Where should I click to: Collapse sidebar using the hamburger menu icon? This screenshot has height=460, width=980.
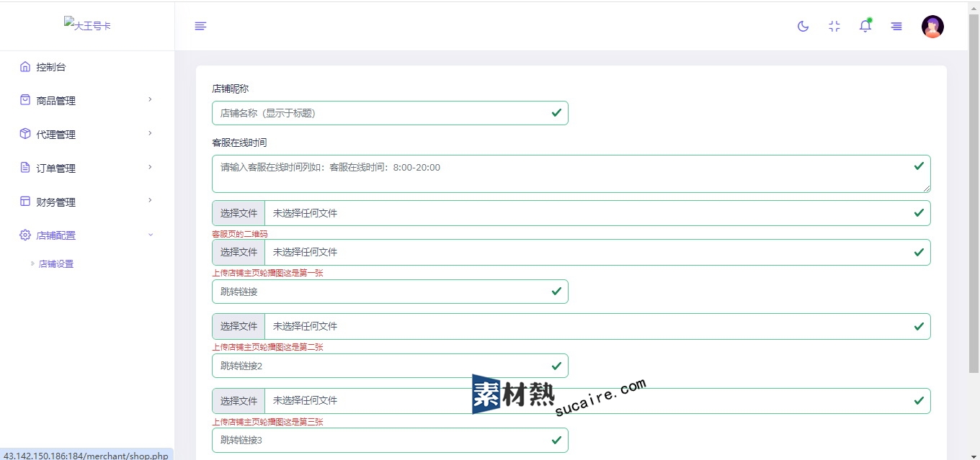coord(200,27)
